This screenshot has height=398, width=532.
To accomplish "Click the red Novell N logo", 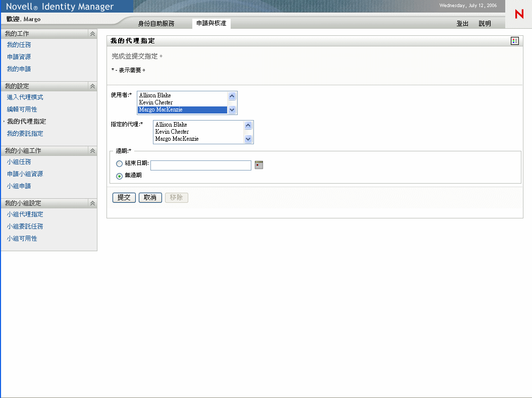I will [x=519, y=14].
